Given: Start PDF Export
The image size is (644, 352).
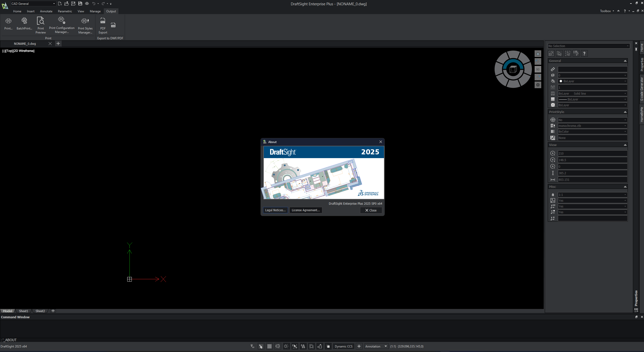Looking at the screenshot, I should click(x=103, y=26).
